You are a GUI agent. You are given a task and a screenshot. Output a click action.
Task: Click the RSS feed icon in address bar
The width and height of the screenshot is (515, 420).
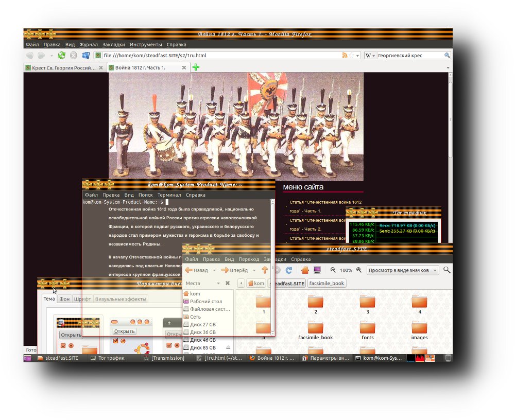tap(345, 55)
